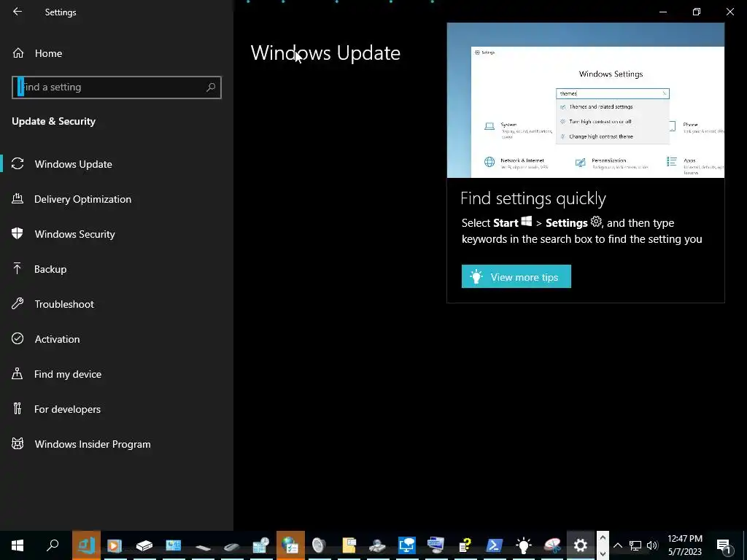747x560 pixels.
Task: Open the calendar clock taskbar app
Action: pyautogui.click(x=260, y=545)
